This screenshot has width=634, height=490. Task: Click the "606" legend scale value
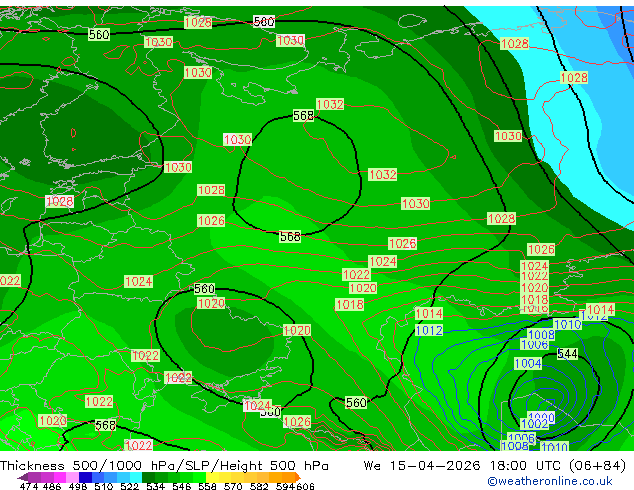point(305,486)
